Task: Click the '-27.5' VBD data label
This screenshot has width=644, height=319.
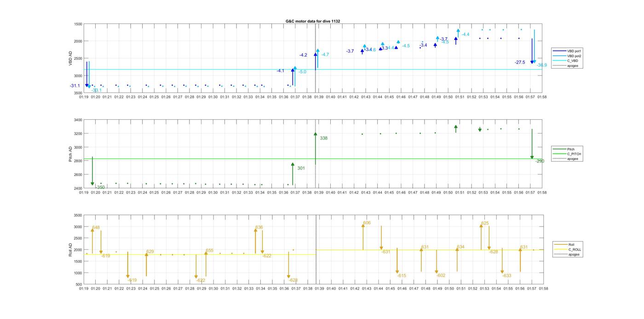Action: (x=520, y=62)
